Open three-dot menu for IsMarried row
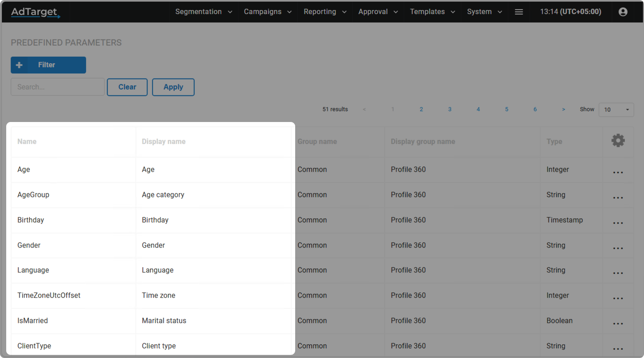 pyautogui.click(x=618, y=323)
